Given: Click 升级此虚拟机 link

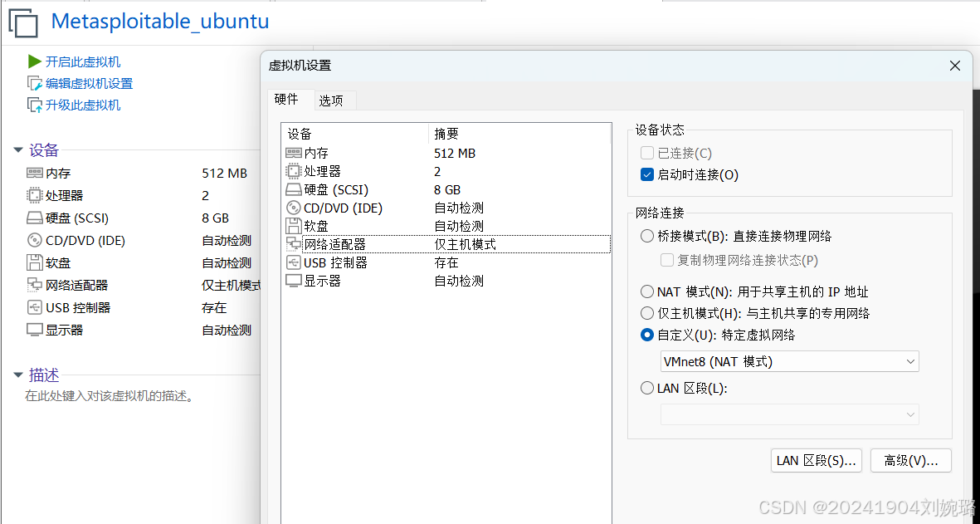Looking at the screenshot, I should pos(83,105).
